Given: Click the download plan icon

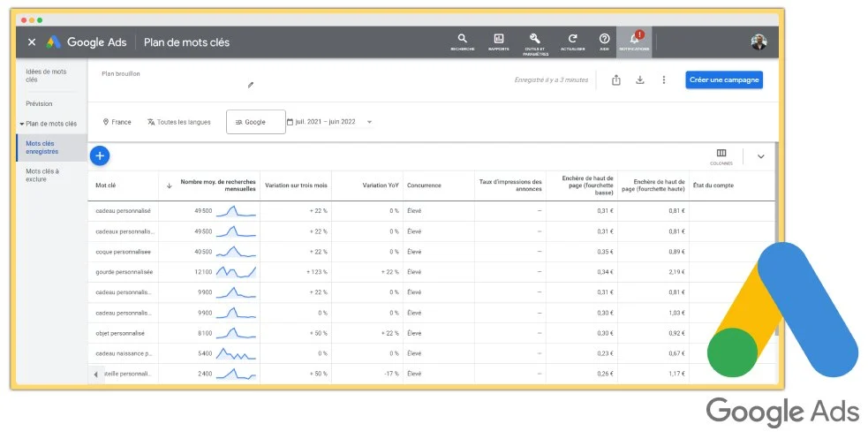Looking at the screenshot, I should (x=640, y=80).
